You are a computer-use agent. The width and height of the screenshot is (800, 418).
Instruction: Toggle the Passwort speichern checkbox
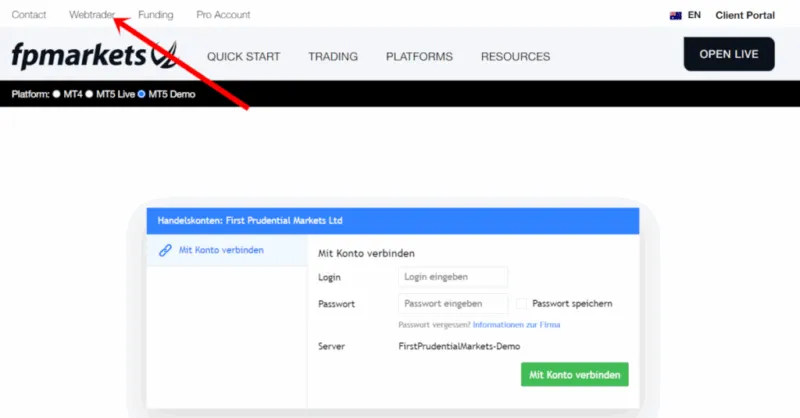(521, 304)
